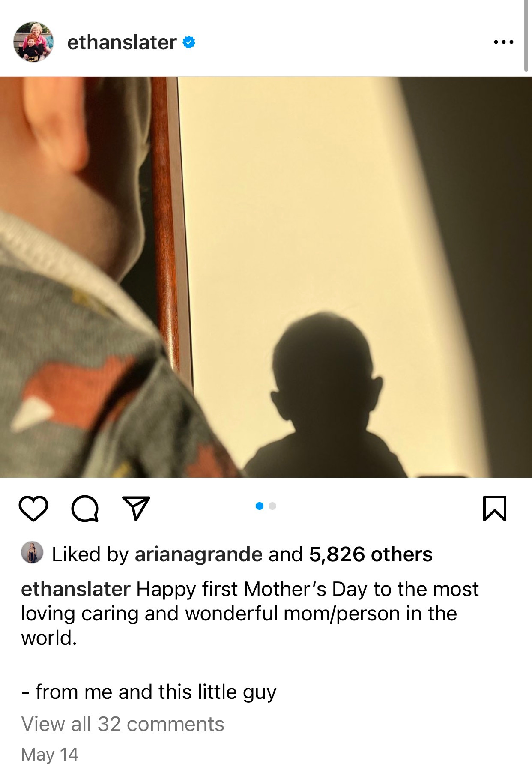Image resolution: width=532 pixels, height=773 pixels.
Task: Click ethanslater username in the caption
Action: click(x=76, y=589)
